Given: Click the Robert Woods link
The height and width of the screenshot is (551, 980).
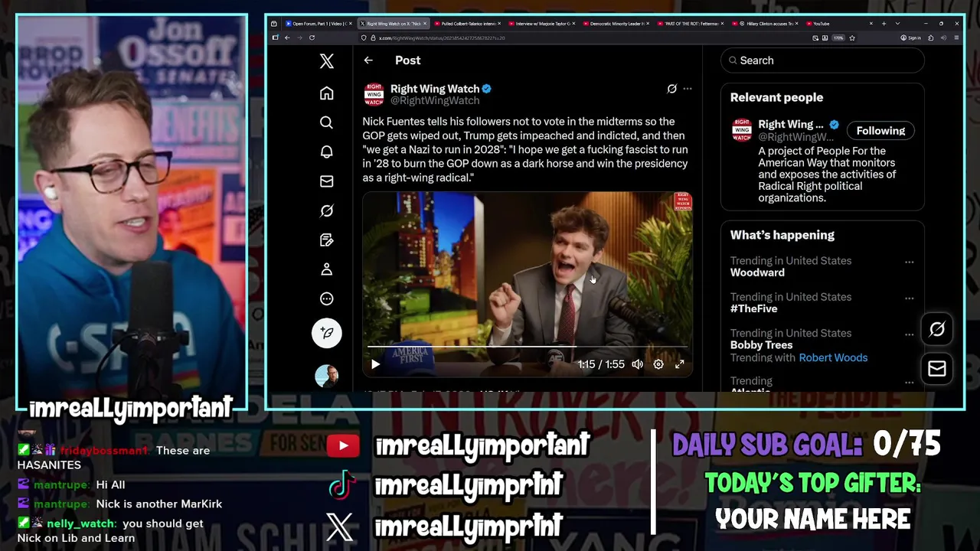Looking at the screenshot, I should (833, 358).
